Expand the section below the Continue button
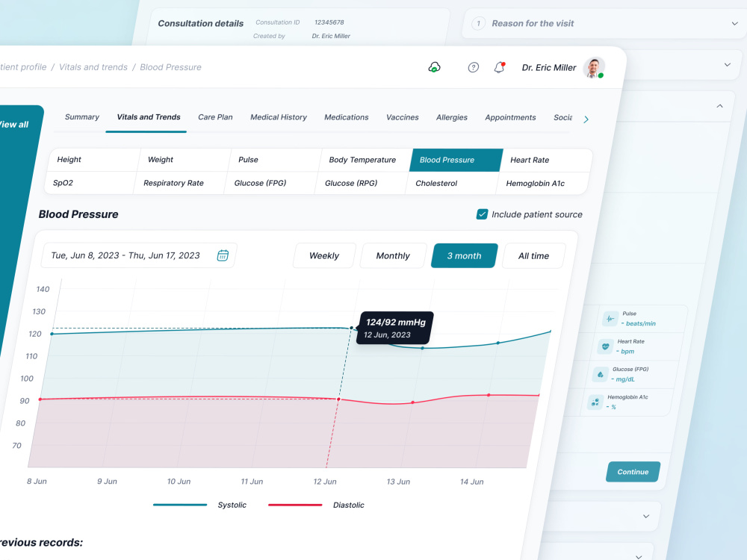 point(646,516)
